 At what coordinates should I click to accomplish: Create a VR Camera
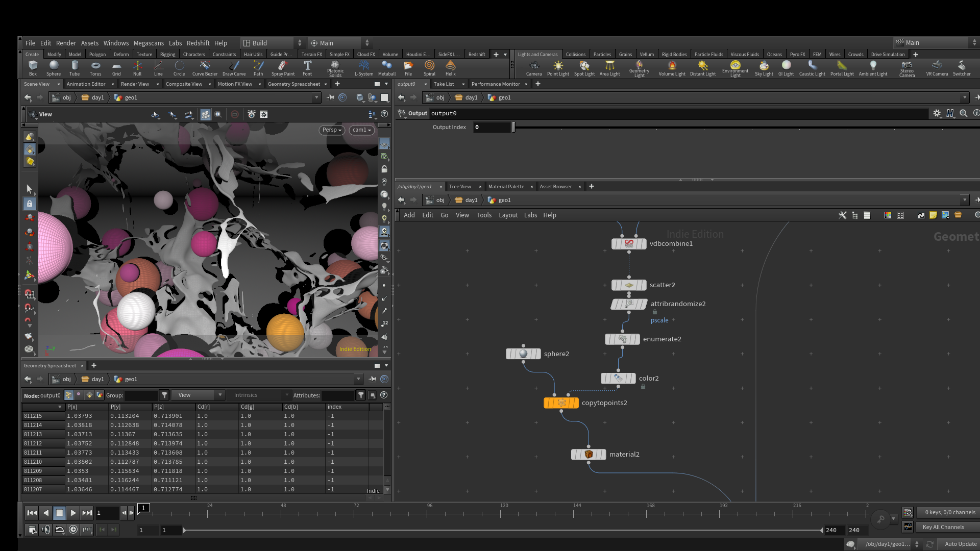coord(937,68)
